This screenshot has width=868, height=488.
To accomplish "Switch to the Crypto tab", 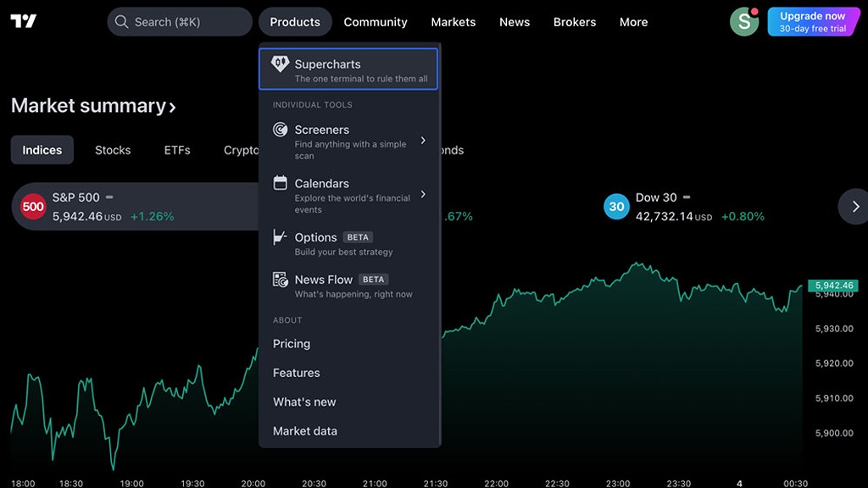I will pyautogui.click(x=240, y=150).
